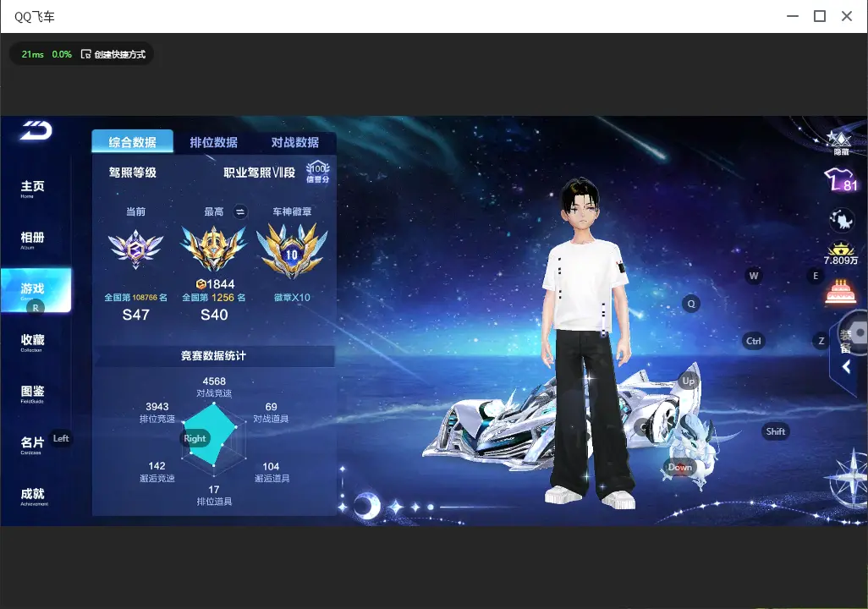Click the 创建快捷方式 button

113,54
